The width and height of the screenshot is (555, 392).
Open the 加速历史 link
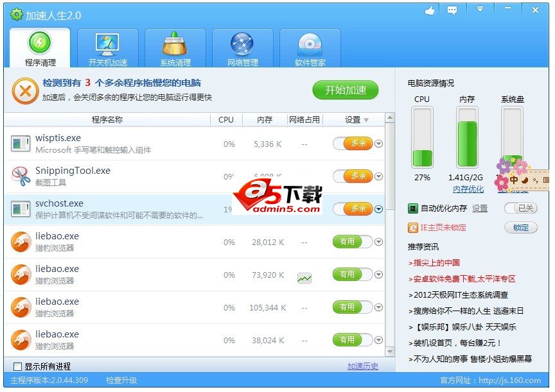362,366
